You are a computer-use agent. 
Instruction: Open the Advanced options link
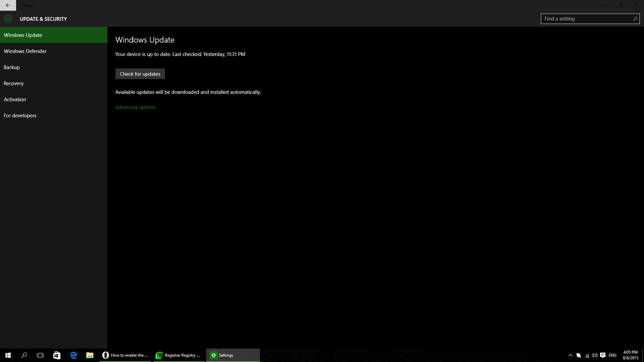click(135, 107)
